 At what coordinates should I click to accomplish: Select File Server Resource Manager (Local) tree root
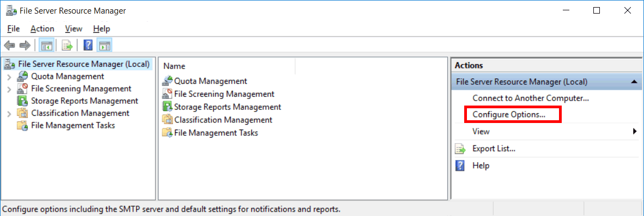coord(84,64)
